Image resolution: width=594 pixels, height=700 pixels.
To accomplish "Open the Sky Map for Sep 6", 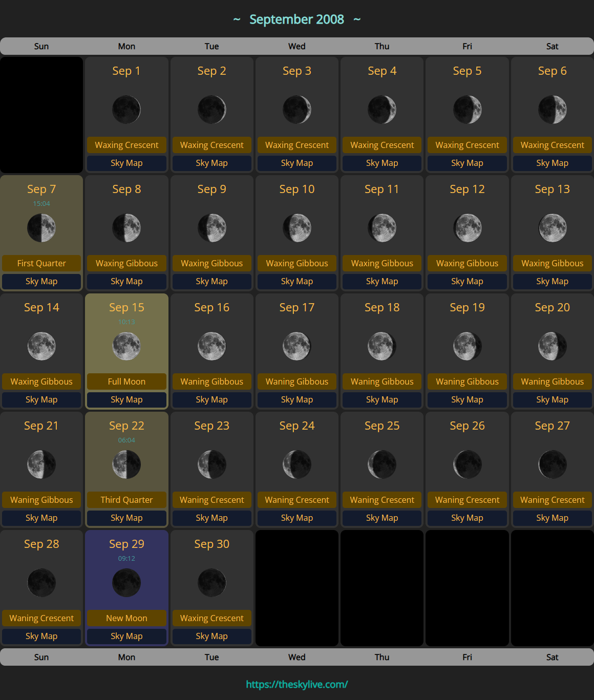I will point(553,163).
